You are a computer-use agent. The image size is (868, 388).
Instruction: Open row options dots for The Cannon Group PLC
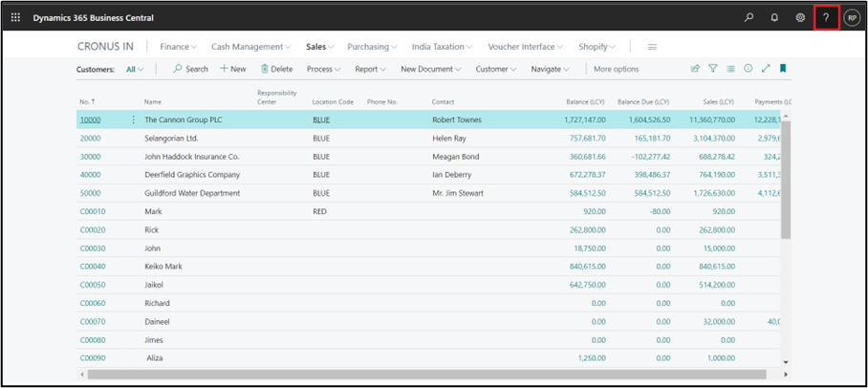tap(133, 119)
